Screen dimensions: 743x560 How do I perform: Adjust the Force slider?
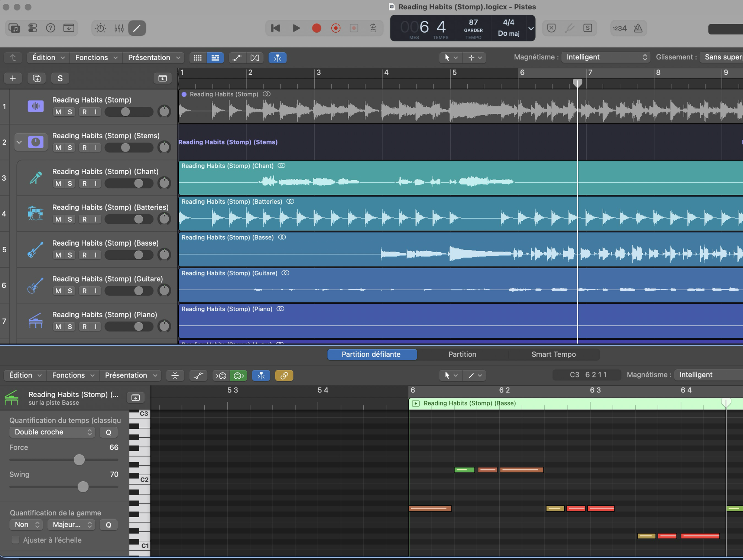(79, 460)
